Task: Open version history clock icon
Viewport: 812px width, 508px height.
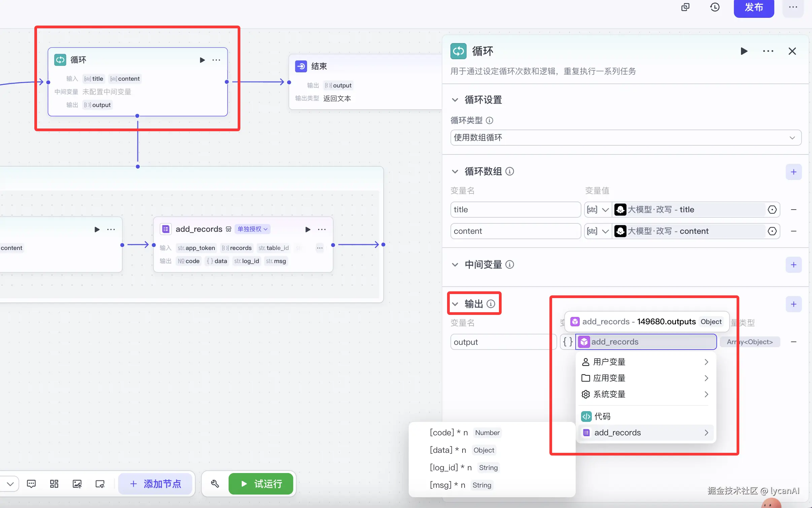Action: pos(714,7)
